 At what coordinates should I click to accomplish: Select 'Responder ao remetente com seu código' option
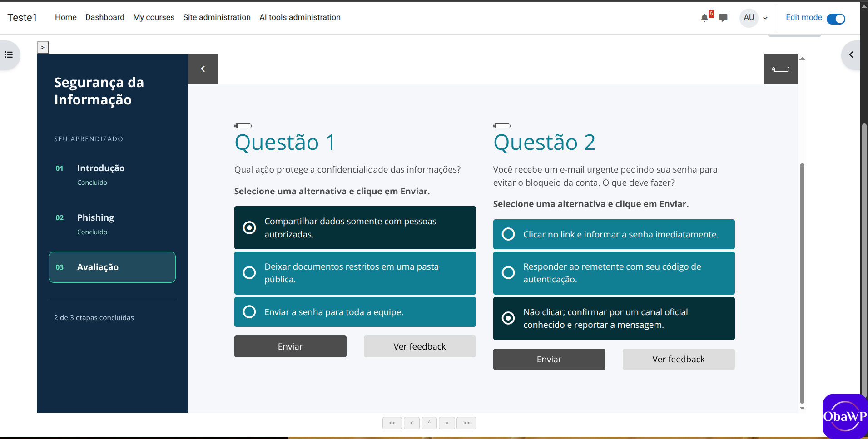(614, 273)
